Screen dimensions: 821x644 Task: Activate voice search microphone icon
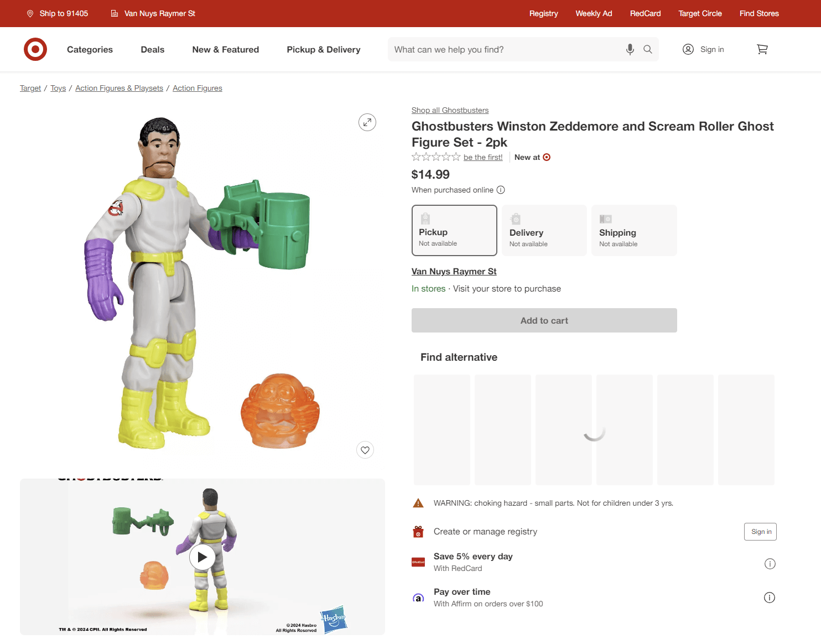(630, 49)
